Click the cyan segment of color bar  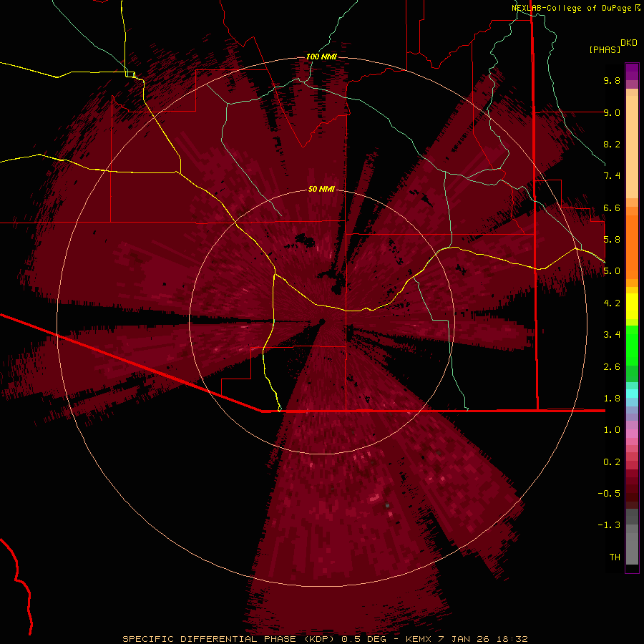632,393
